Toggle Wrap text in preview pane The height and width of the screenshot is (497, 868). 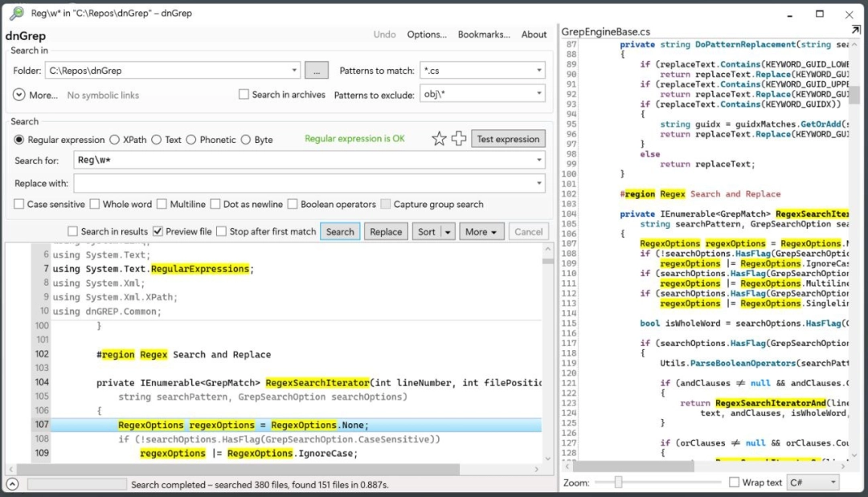(x=735, y=483)
